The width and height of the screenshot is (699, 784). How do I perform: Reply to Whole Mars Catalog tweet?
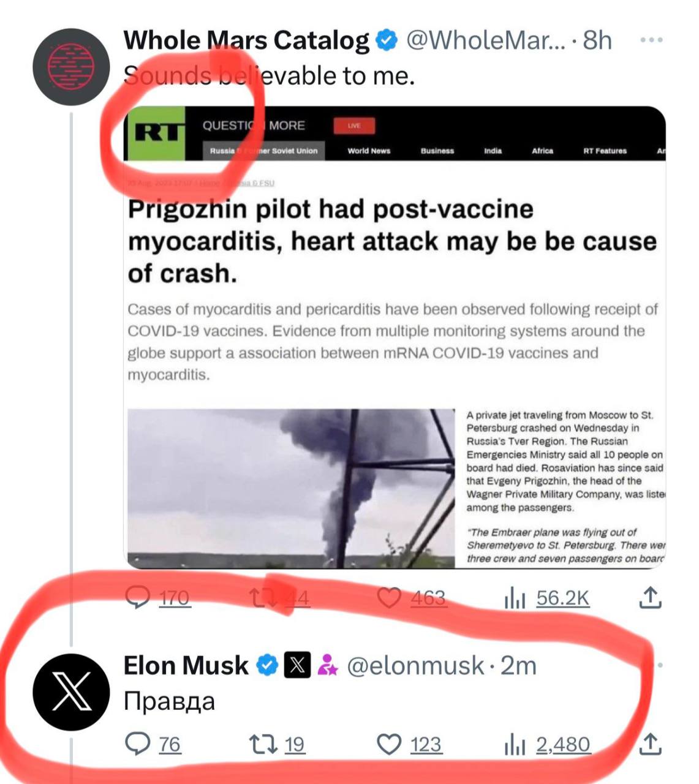[x=157, y=598]
